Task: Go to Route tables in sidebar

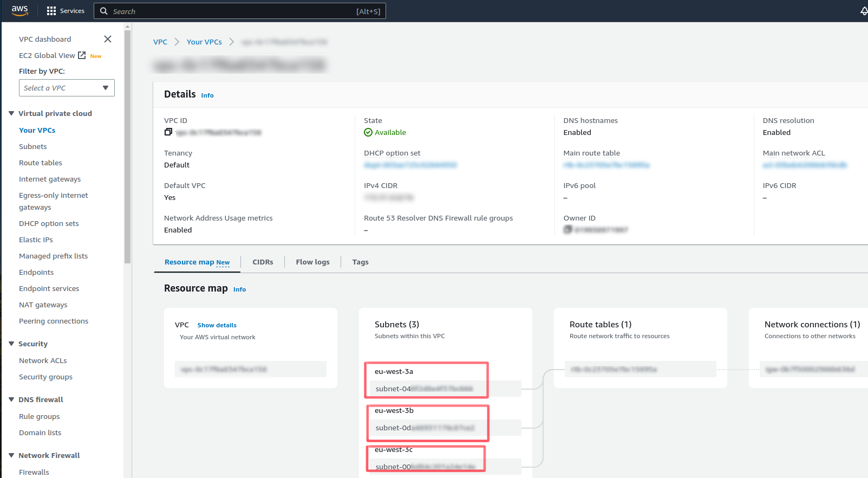Action: point(41,163)
